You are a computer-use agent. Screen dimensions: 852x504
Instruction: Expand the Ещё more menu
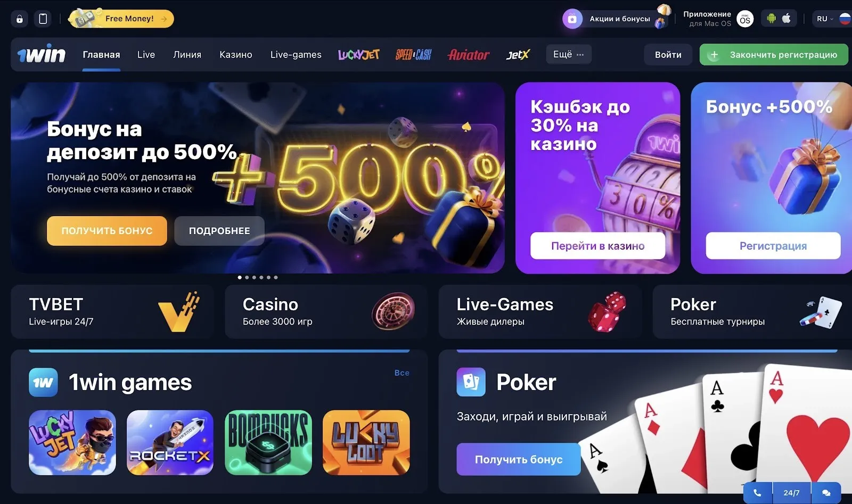[568, 54]
